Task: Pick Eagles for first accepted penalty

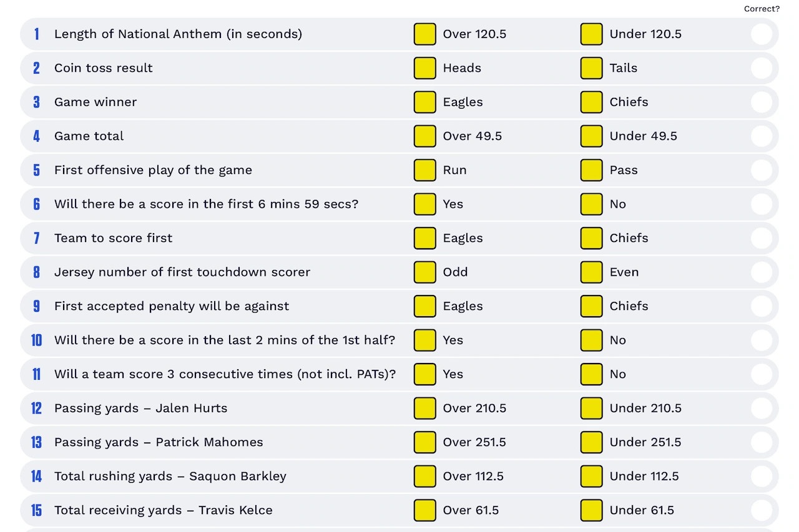Action: tap(424, 306)
